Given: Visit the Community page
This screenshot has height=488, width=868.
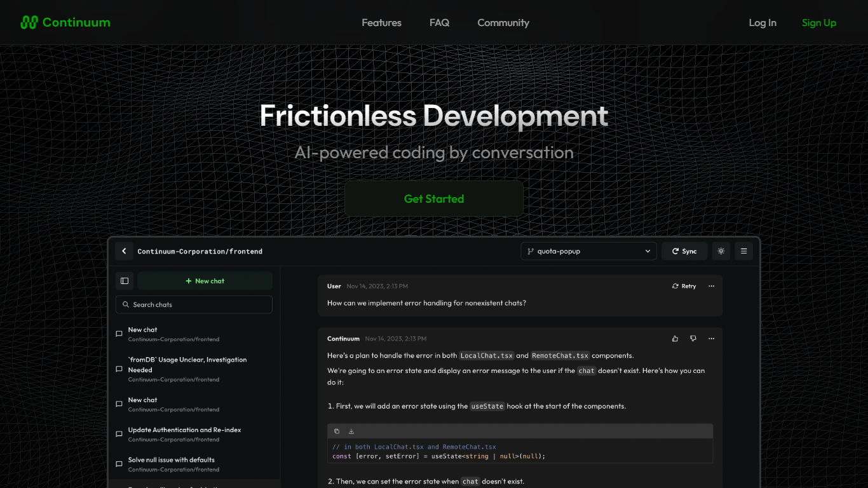Looking at the screenshot, I should [503, 23].
